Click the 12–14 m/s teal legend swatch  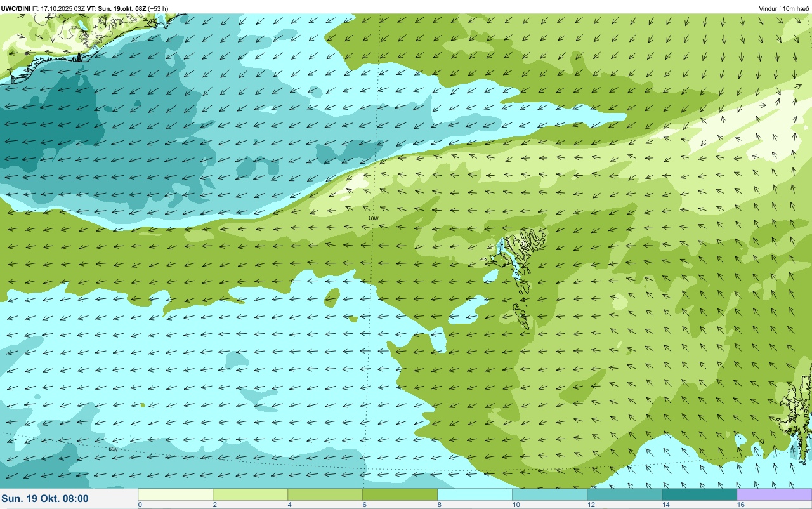point(624,494)
